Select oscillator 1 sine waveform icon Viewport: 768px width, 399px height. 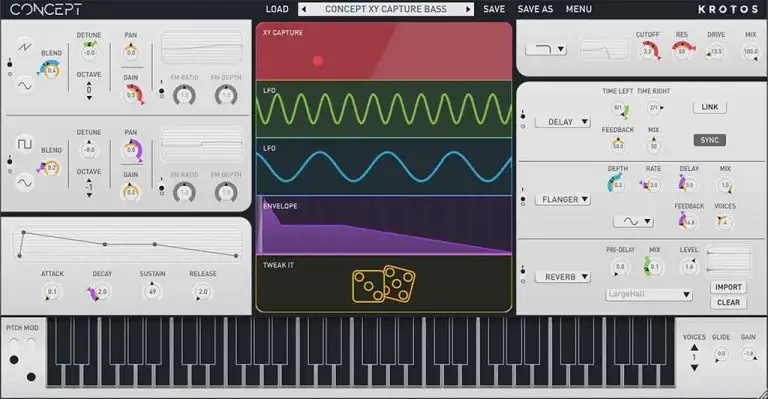pyautogui.click(x=24, y=85)
